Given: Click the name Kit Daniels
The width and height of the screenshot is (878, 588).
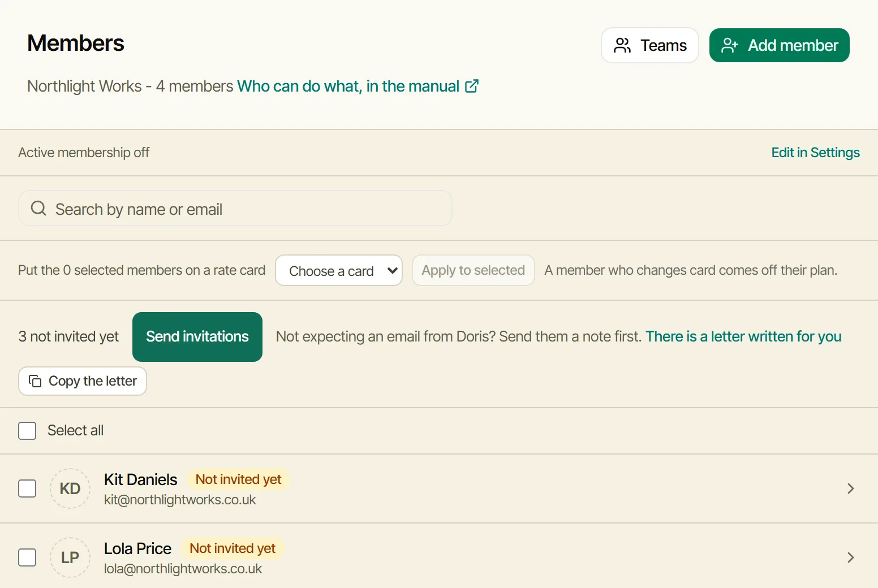Looking at the screenshot, I should 141,479.
